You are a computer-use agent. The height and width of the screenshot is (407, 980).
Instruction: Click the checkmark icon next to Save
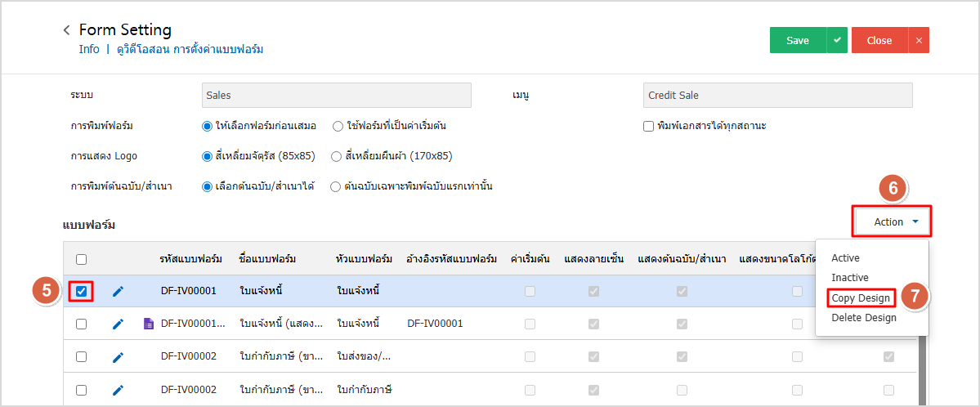(x=837, y=40)
